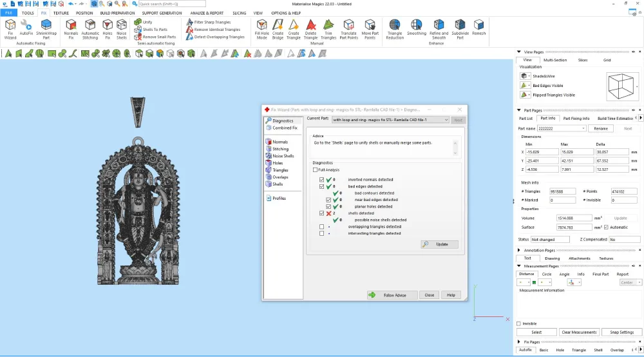Viewport: 644px width, 357px height.
Task: Open the Remesh tool
Action: (x=478, y=27)
